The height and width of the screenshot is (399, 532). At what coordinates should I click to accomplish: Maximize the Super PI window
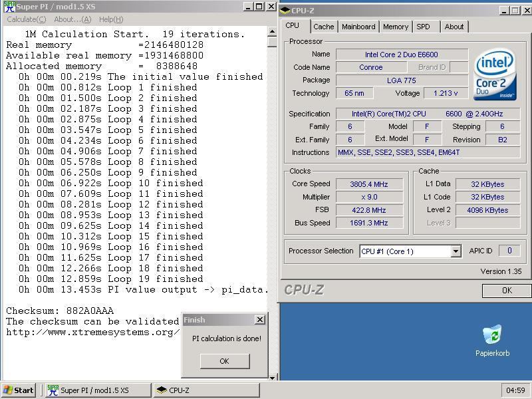coord(259,7)
